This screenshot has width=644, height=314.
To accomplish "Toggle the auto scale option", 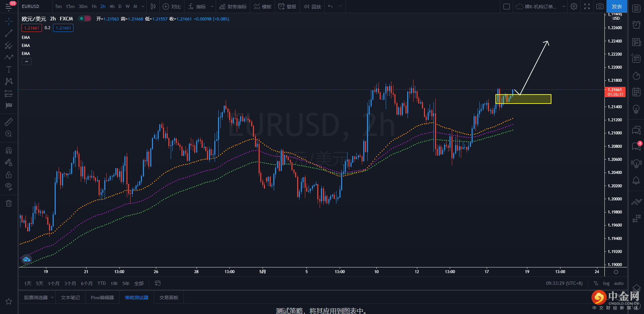I will (x=619, y=284).
